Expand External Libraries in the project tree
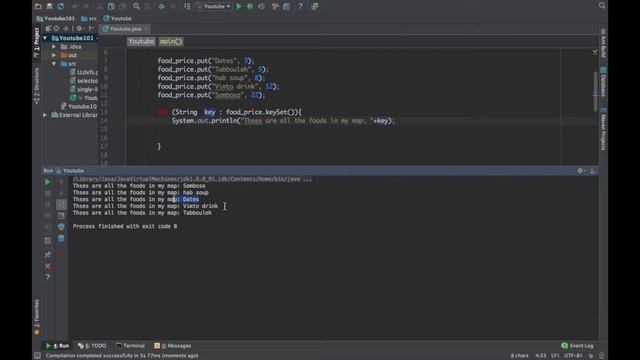Image resolution: width=640 pixels, height=360 pixels. click(x=45, y=115)
